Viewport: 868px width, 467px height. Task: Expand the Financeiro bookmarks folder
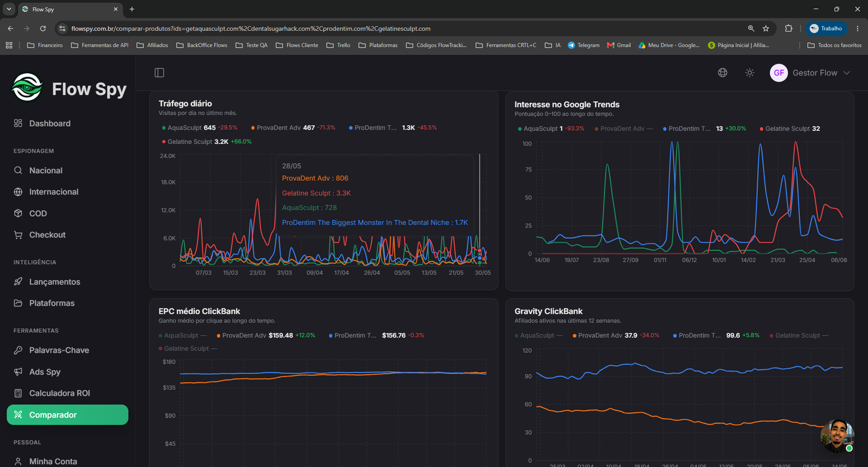(x=44, y=45)
